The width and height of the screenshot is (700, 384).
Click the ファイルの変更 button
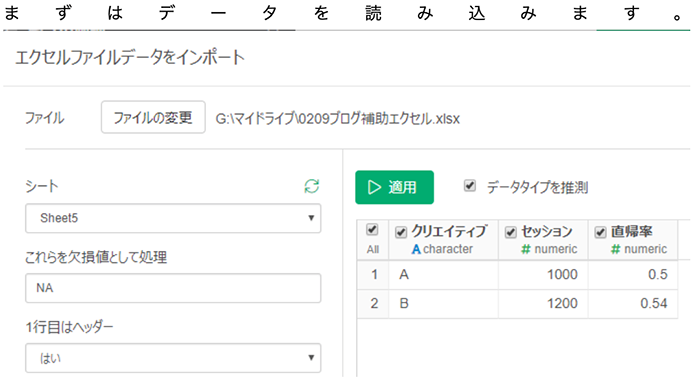click(153, 117)
